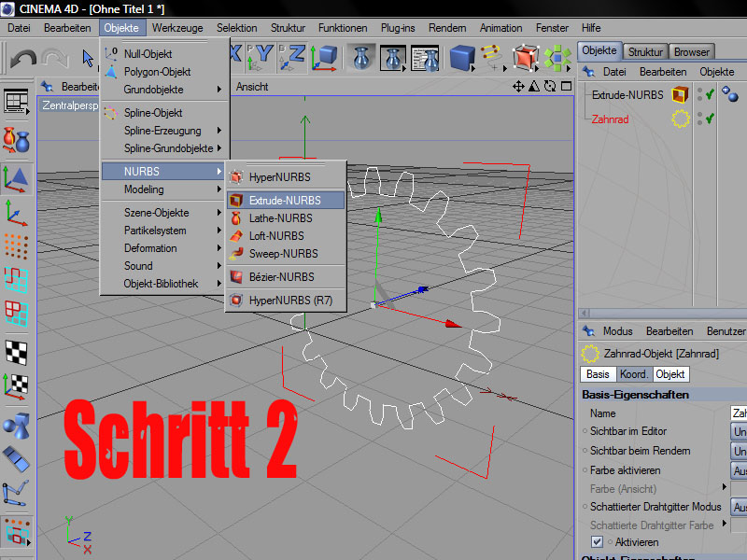Select Zahnrad in the object tree
Image resolution: width=747 pixels, height=560 pixels.
pos(610,119)
